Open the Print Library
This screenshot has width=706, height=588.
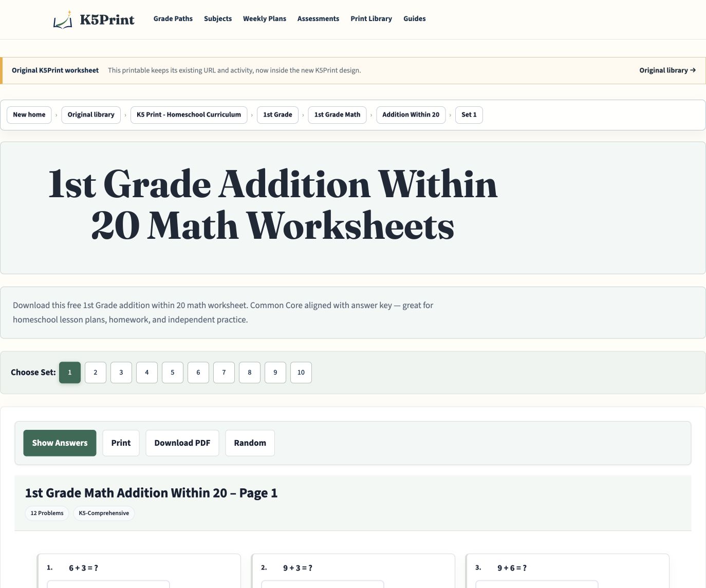click(x=371, y=19)
